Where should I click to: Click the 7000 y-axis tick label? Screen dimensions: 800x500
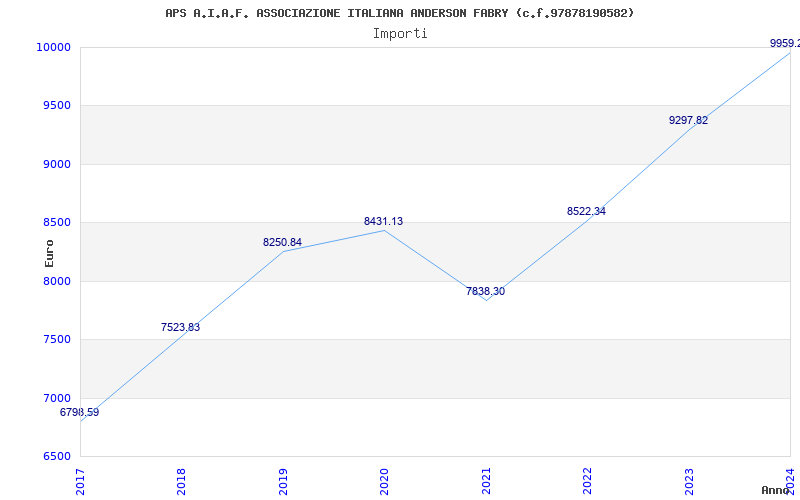[x=56, y=398]
